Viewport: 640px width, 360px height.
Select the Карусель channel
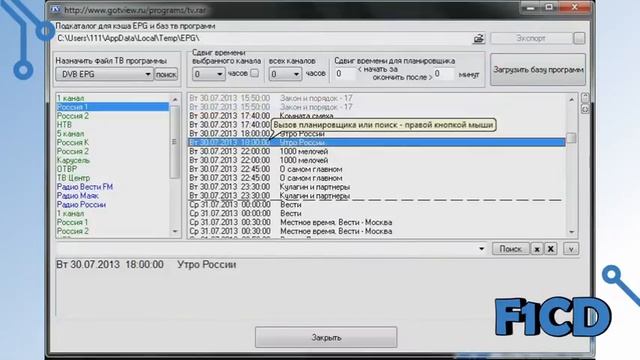tap(73, 160)
